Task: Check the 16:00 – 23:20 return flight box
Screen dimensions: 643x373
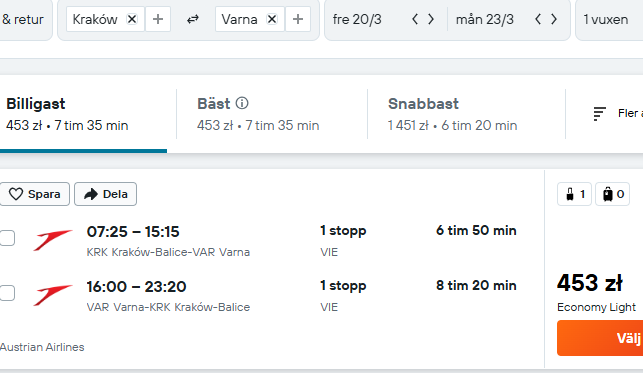Action: tap(7, 293)
